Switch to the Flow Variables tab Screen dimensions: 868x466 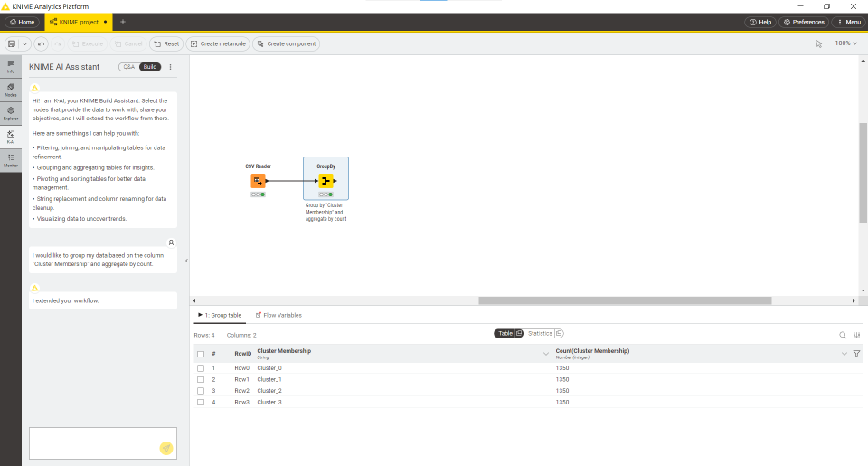pos(278,315)
